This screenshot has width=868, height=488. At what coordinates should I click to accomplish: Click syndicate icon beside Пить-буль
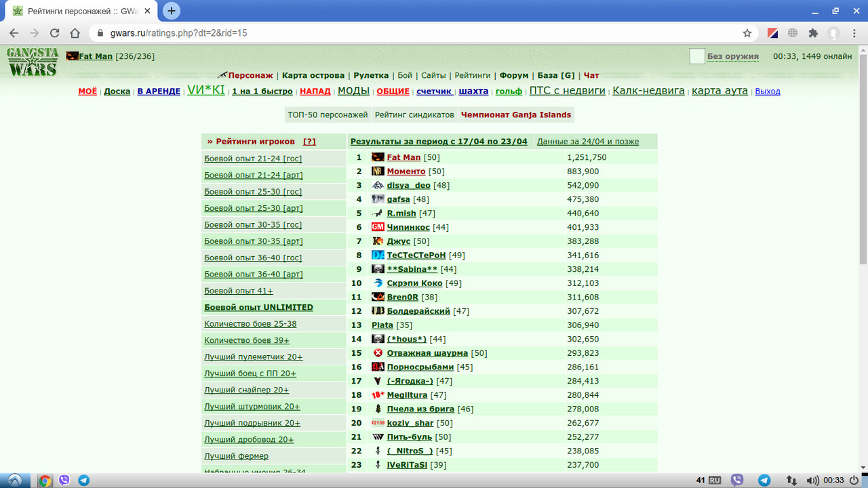point(378,437)
